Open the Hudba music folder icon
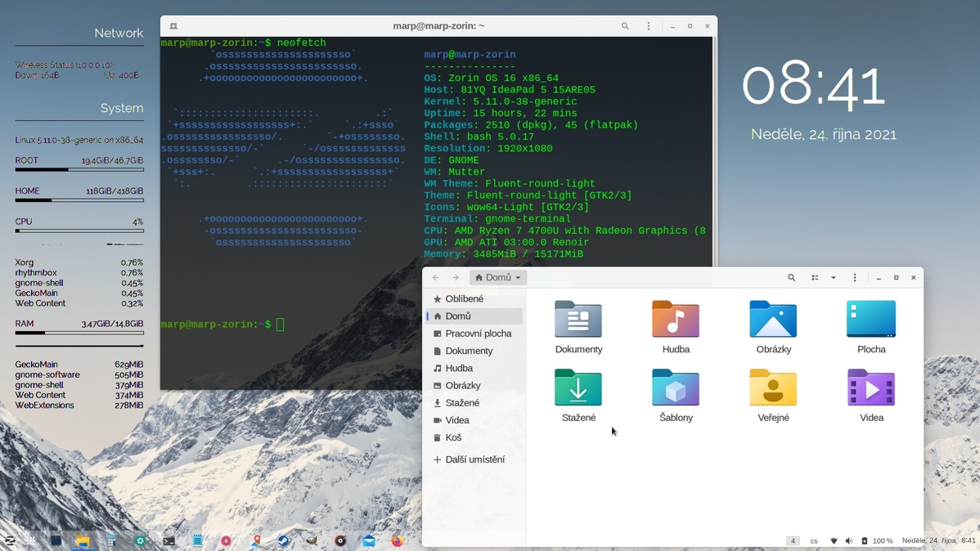The width and height of the screenshot is (980, 551). (x=676, y=319)
